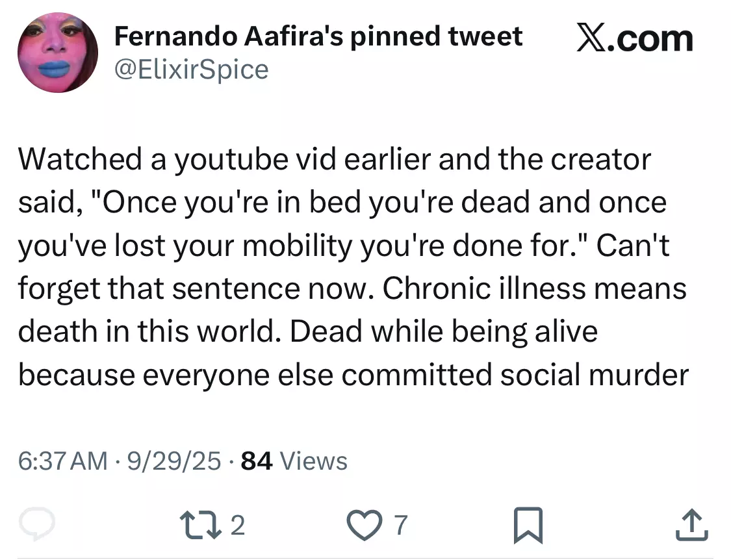This screenshot has height=560, width=731.
Task: Open the 84 Views analytics
Action: [x=294, y=461]
